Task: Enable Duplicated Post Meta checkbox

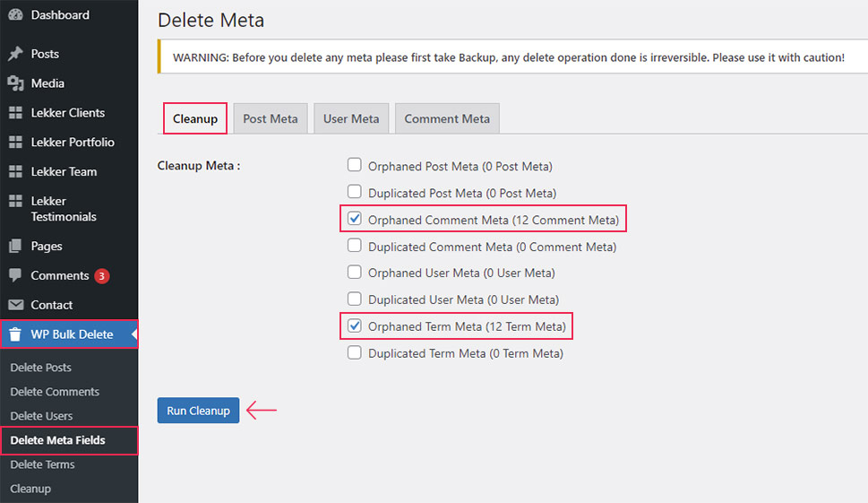Action: tap(355, 192)
